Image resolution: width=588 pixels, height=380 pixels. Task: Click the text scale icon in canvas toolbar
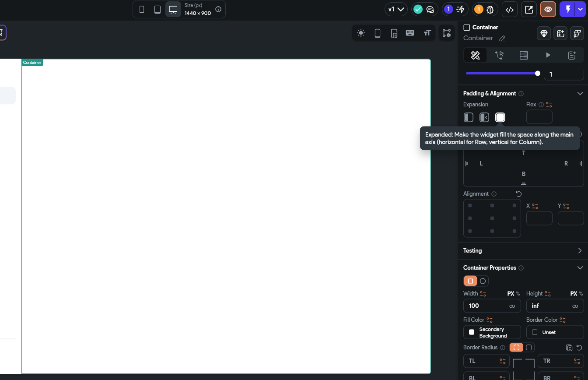click(x=427, y=33)
